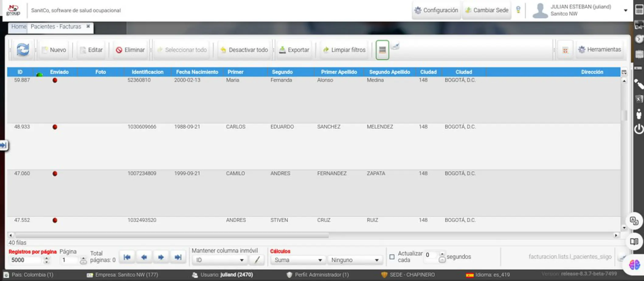
Task: Click the next page arrow
Action: 161,257
